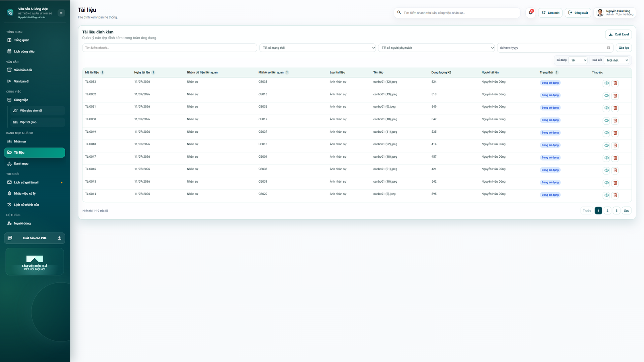Collapse sidebar with the menu toggle icon
This screenshot has width=644, height=362.
click(x=61, y=13)
